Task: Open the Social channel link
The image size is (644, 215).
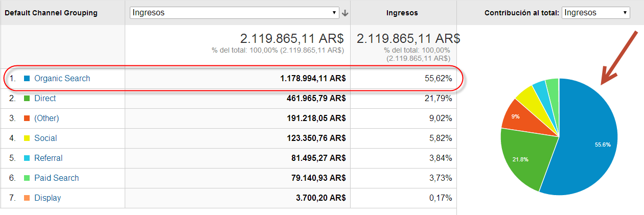Action: tap(45, 138)
